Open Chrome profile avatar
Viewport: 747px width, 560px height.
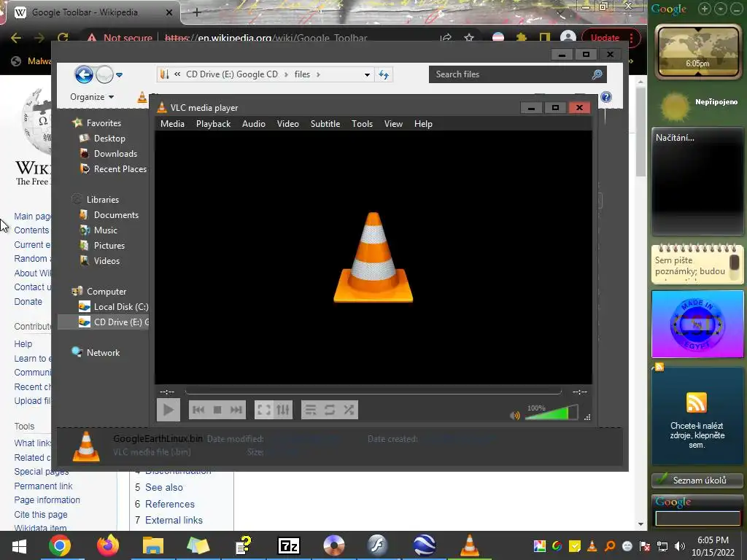(x=568, y=38)
